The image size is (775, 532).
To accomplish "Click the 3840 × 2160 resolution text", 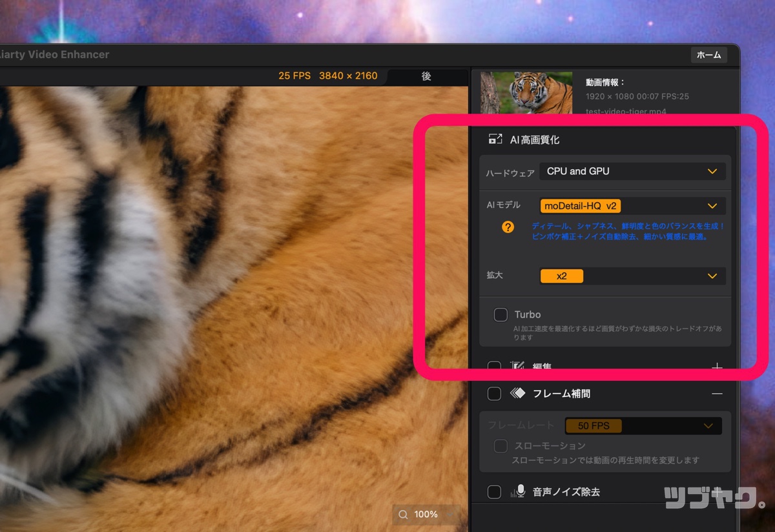I will point(348,76).
